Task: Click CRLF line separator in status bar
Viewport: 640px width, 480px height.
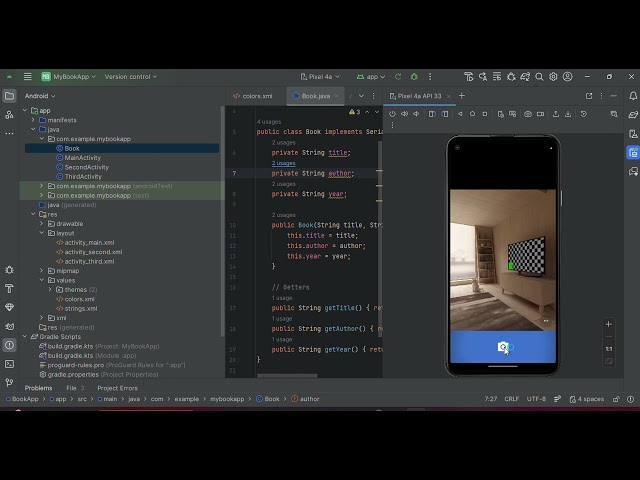Action: coord(511,399)
